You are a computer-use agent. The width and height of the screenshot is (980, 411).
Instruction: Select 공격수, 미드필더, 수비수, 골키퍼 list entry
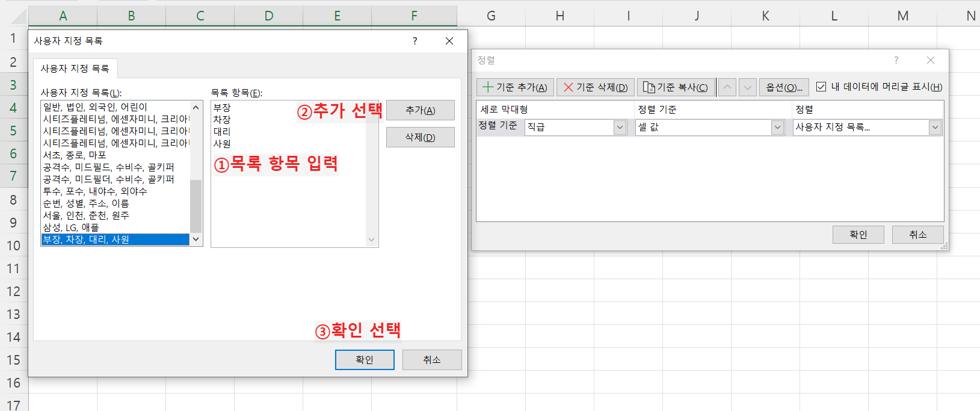coord(116,179)
